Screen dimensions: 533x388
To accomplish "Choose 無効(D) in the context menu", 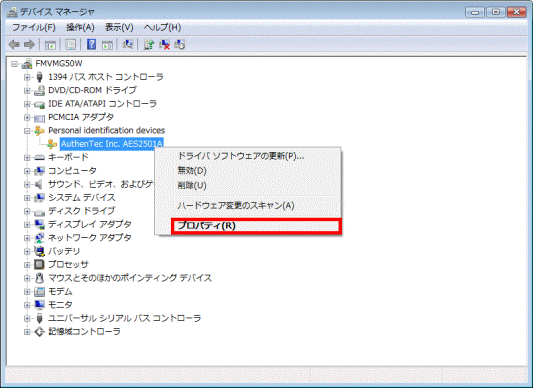I will pos(192,170).
